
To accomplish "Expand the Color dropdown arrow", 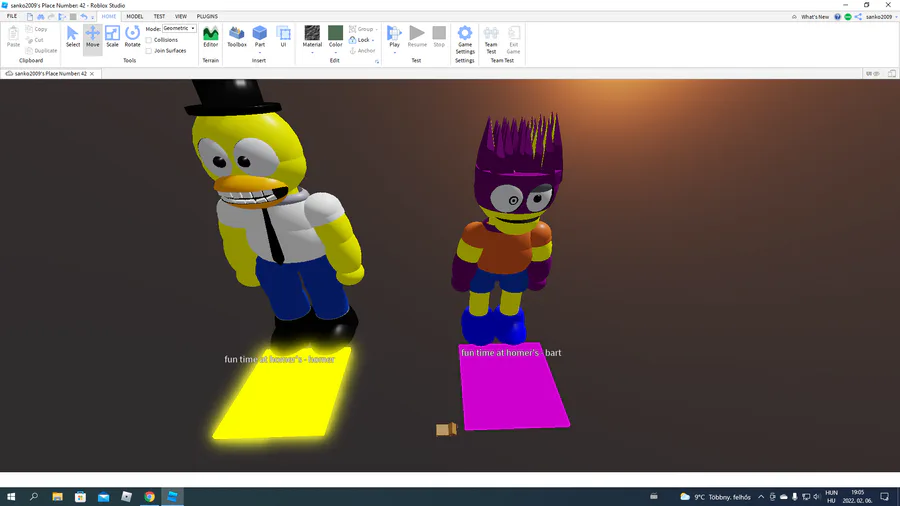I will [x=336, y=53].
